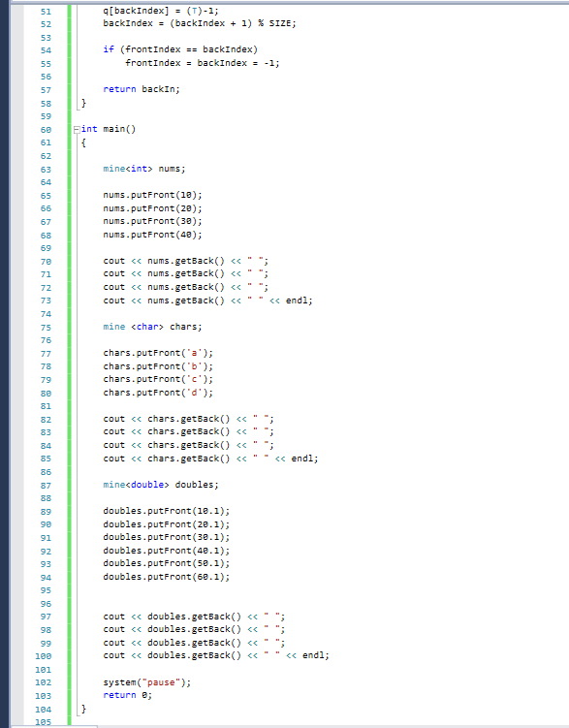Click the 'mine<int> nums;' declaration
The width and height of the screenshot is (569, 728).
pos(144,169)
